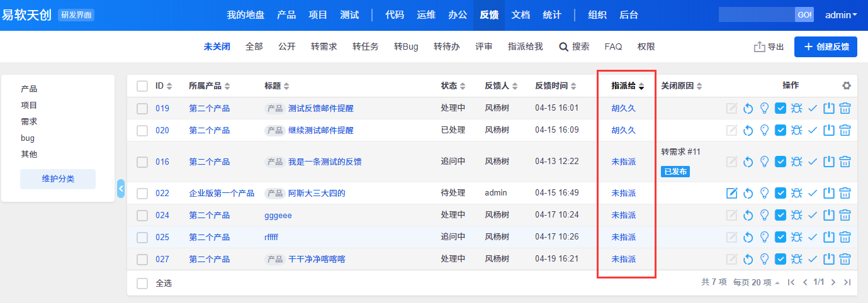Click the export icon button 导出
868x303 pixels.
769,47
